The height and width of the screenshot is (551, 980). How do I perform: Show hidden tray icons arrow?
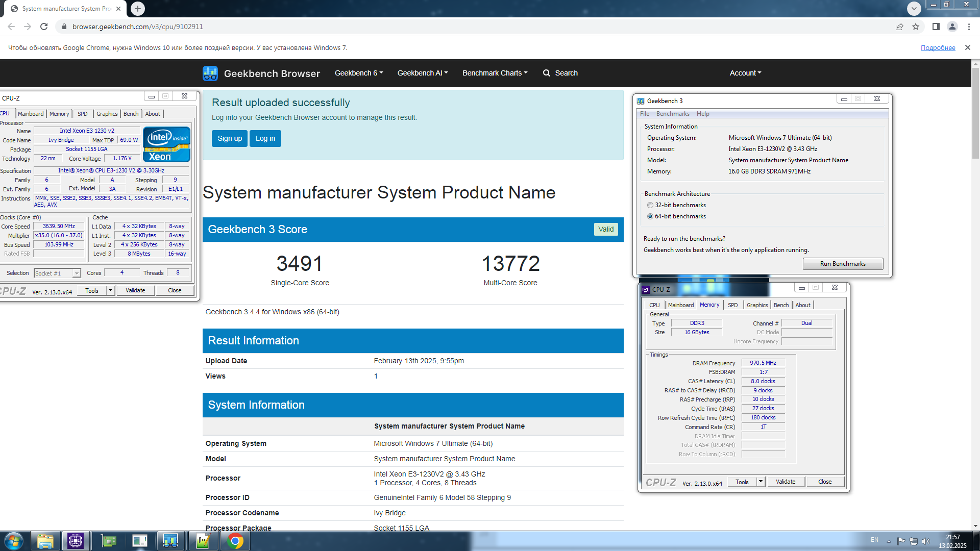[889, 541]
